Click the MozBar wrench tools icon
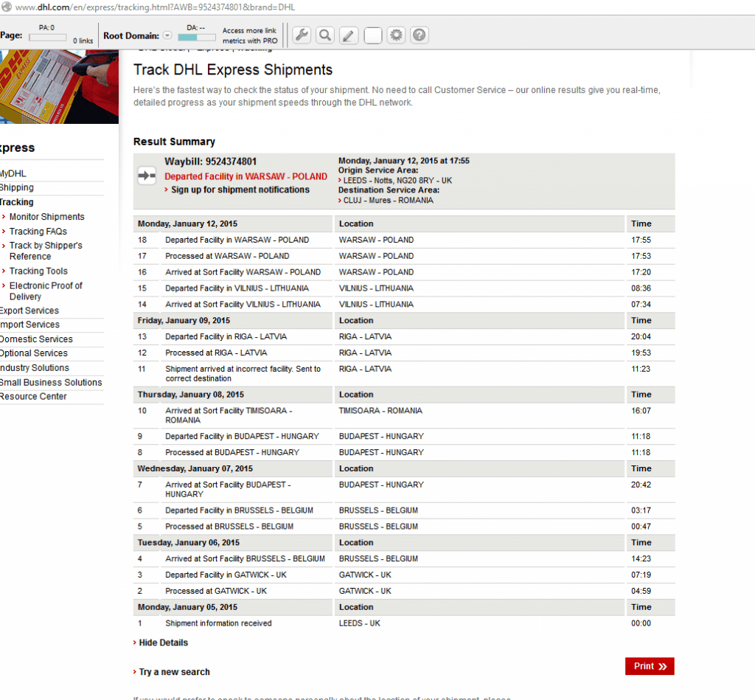The height and width of the screenshot is (700, 755). tap(302, 35)
